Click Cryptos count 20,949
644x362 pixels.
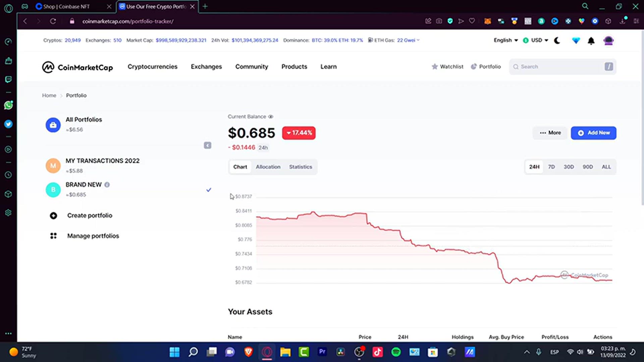[x=72, y=40]
